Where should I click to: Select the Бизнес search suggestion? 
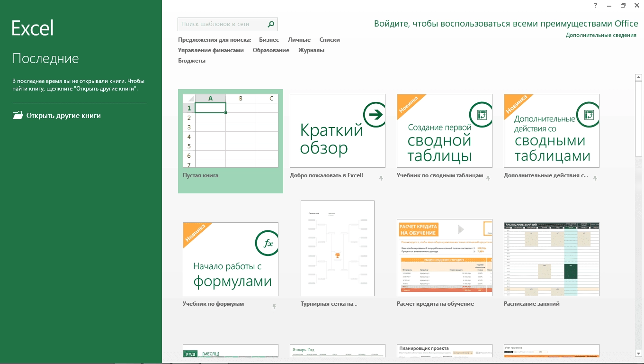tap(269, 40)
